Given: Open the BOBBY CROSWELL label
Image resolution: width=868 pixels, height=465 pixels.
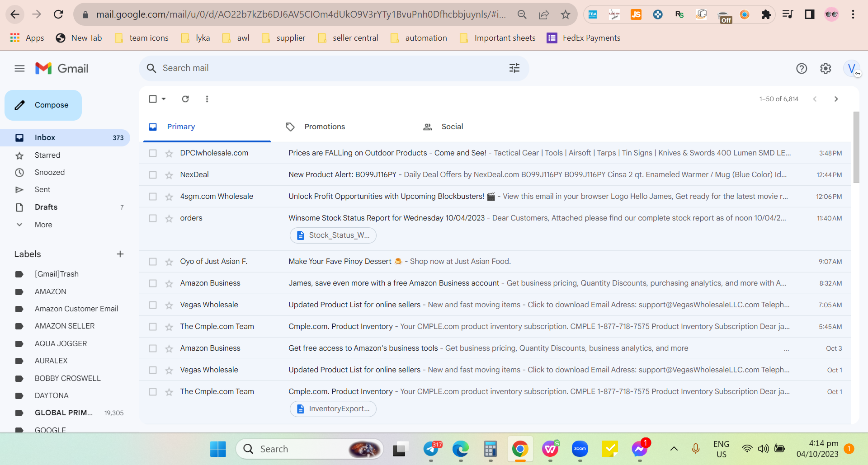Looking at the screenshot, I should tap(65, 378).
